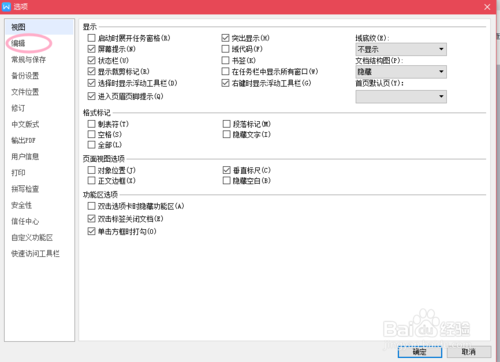This screenshot has height=362, width=500.
Task: Open 信任中心 settings
Action: click(x=25, y=221)
